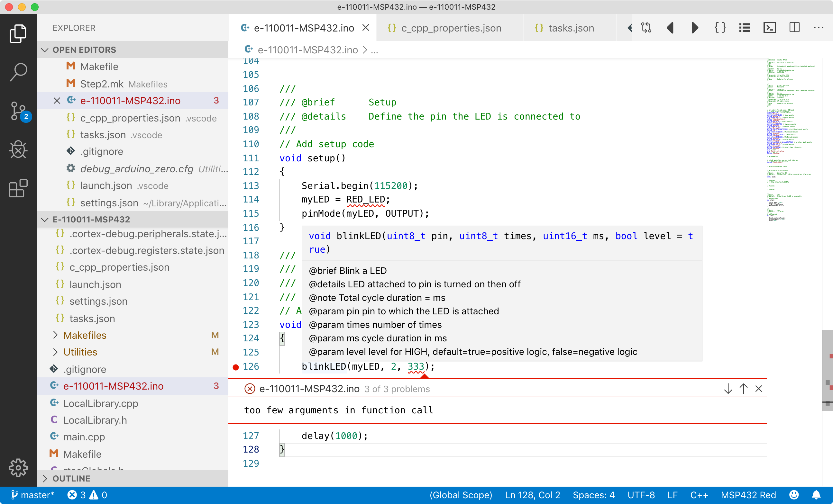833x504 pixels.
Task: Open the Source Control view
Action: click(18, 111)
